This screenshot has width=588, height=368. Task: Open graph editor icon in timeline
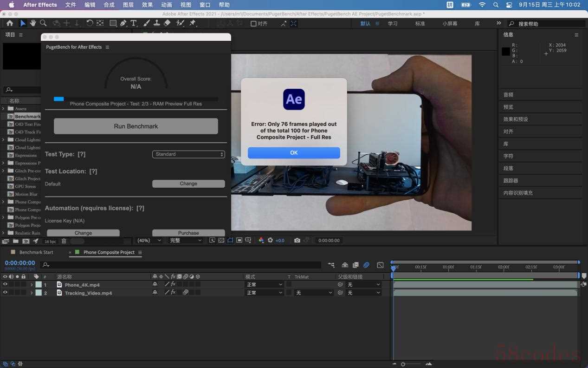point(380,265)
